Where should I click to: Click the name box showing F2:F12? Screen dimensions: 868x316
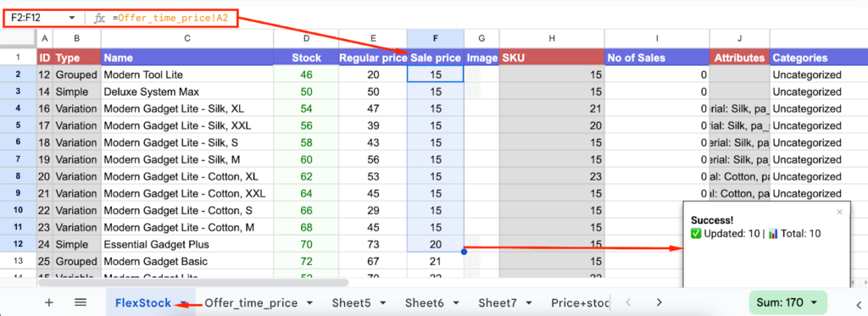[41, 19]
